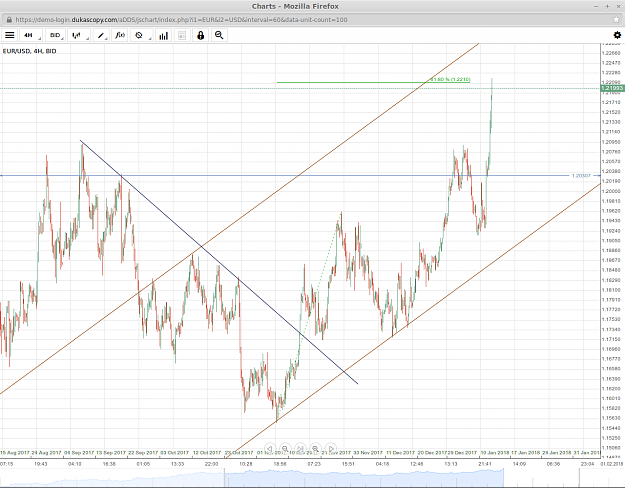Click the 1.22660 price on the scale
The width and height of the screenshot is (625, 488).
(611, 53)
